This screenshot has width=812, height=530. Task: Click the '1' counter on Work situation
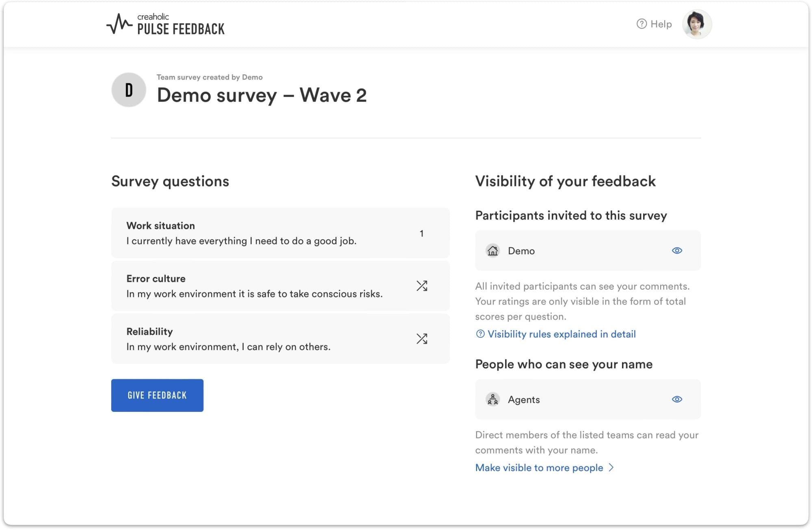(x=422, y=233)
